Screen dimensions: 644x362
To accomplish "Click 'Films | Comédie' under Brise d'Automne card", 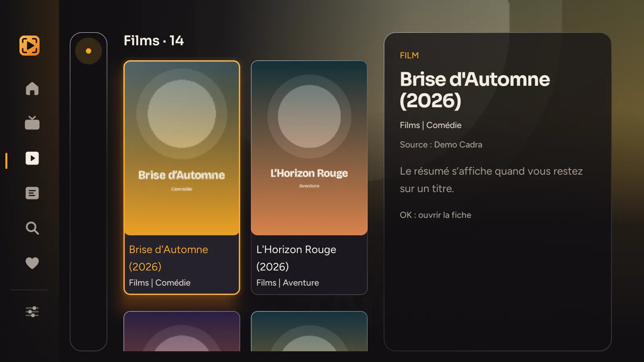I will 160,283.
